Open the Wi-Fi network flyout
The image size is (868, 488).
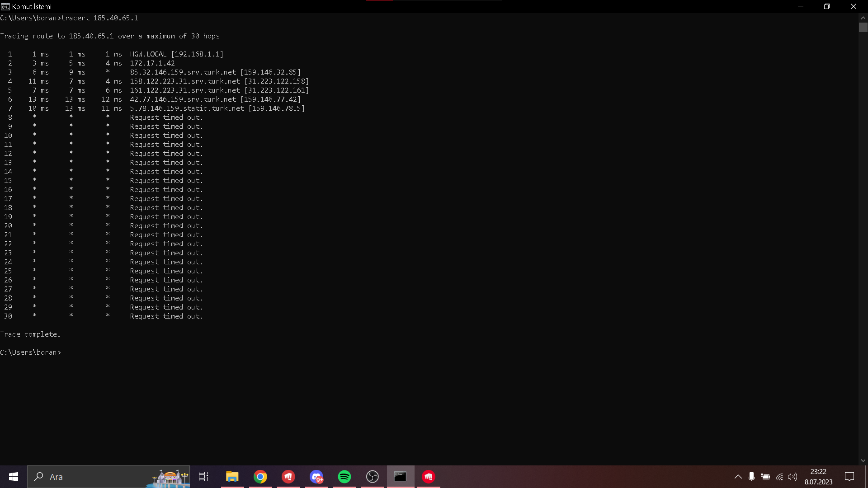(x=779, y=477)
